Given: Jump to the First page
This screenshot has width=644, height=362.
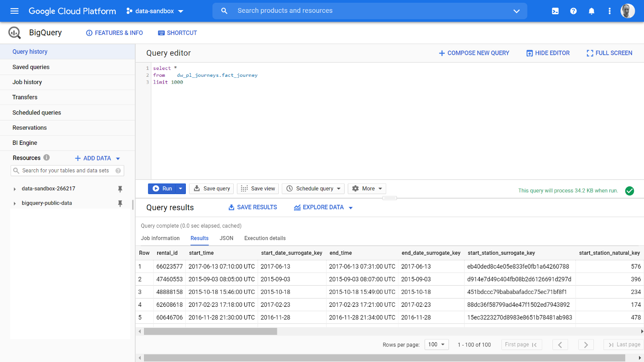Looking at the screenshot, I should coord(522,345).
